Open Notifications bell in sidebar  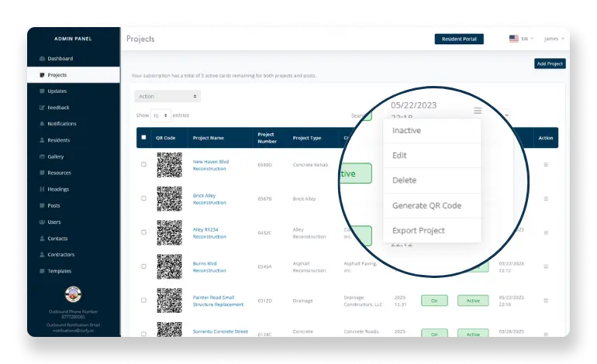pyautogui.click(x=42, y=124)
